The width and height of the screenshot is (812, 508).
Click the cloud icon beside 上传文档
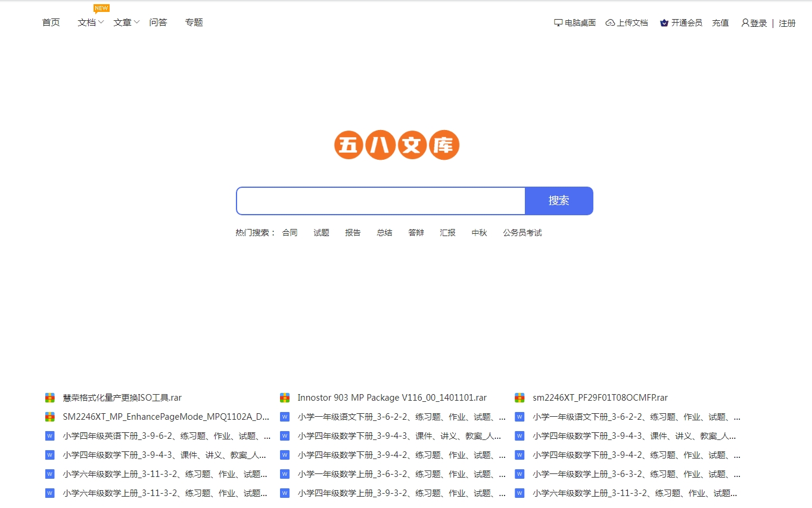pyautogui.click(x=609, y=22)
